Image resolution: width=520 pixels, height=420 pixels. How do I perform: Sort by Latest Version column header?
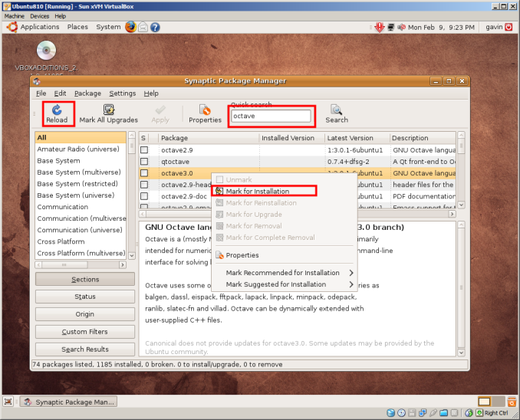pos(357,138)
